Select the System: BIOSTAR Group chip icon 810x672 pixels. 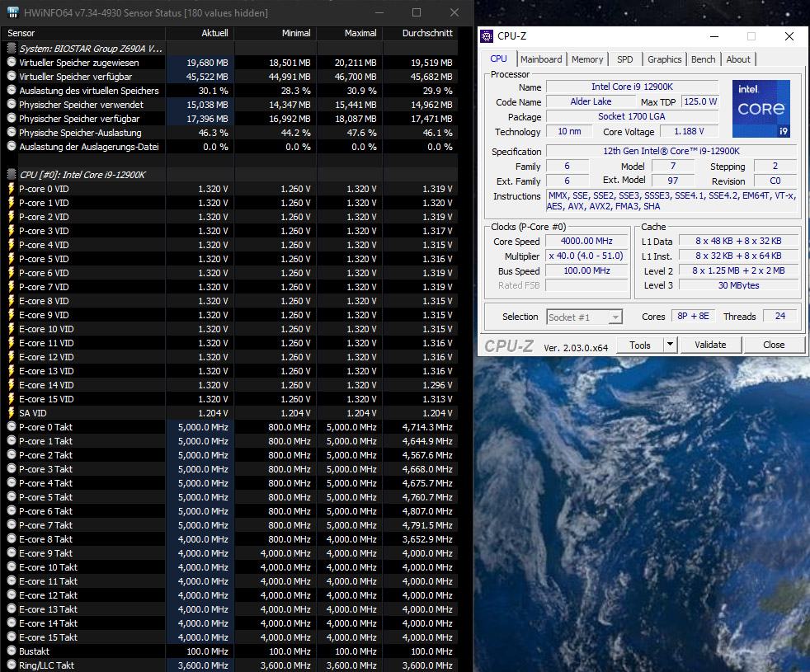click(x=12, y=49)
